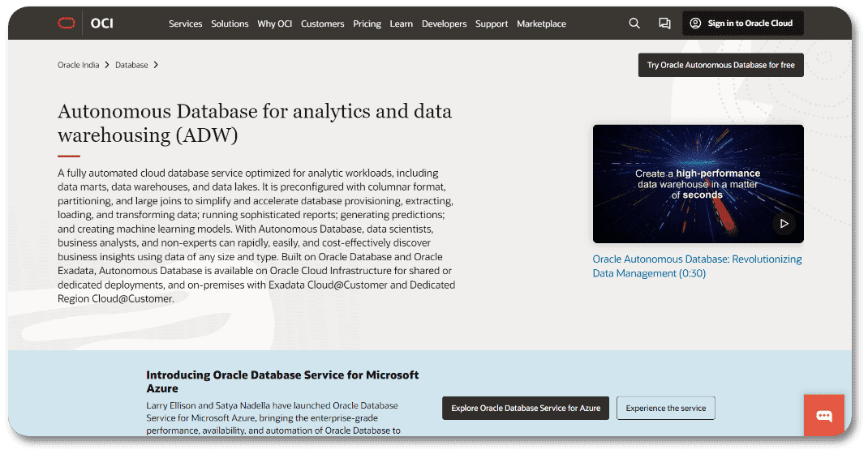This screenshot has height=454, width=868.
Task: Open the Customers menu
Action: click(x=323, y=24)
